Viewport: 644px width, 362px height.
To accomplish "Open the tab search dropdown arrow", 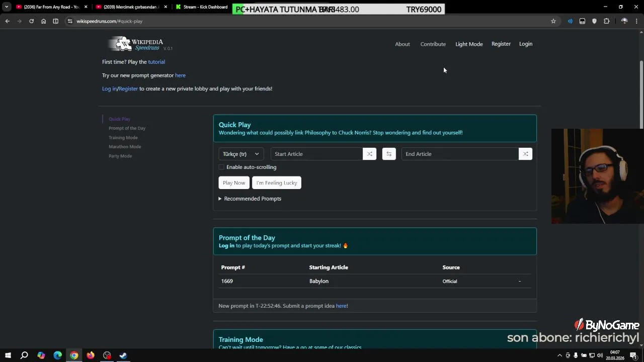I will click(x=7, y=7).
